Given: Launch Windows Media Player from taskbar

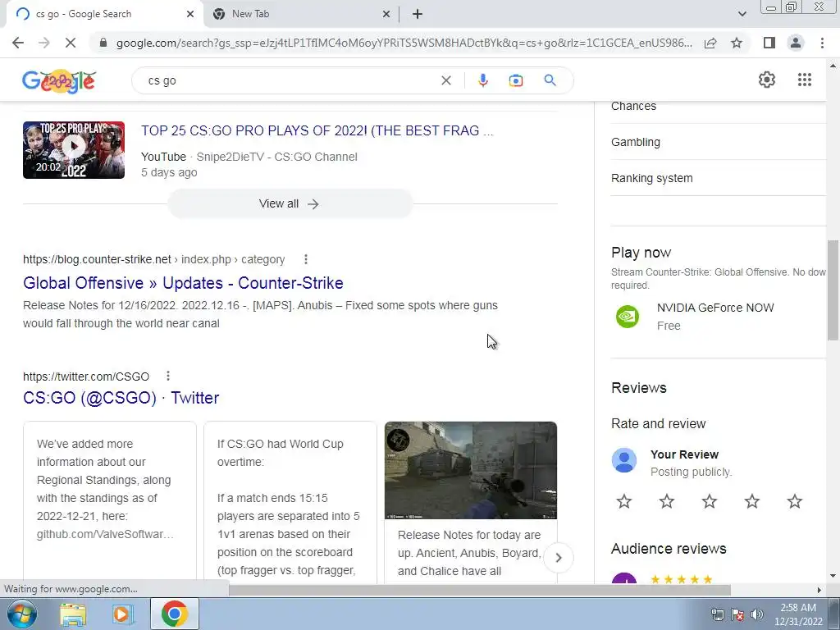Looking at the screenshot, I should pos(122,614).
